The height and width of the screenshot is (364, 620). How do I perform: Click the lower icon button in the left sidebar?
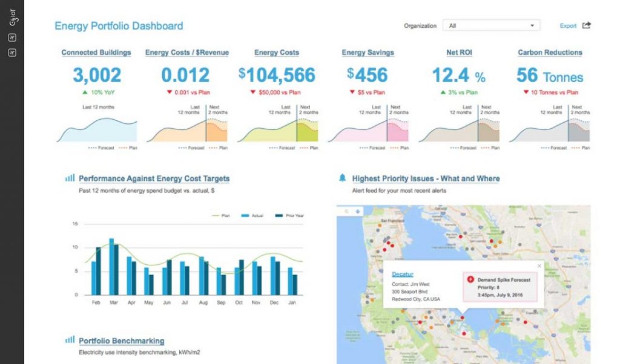(x=12, y=52)
